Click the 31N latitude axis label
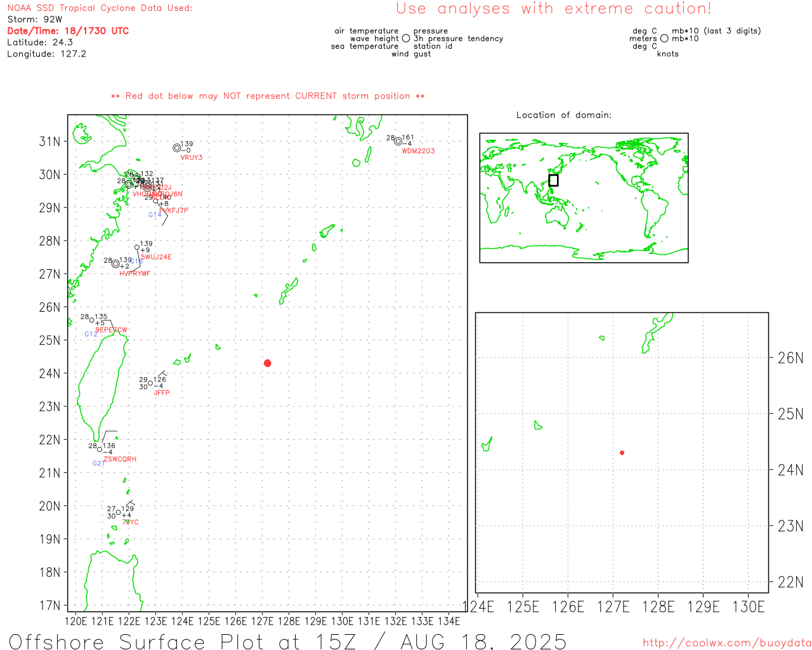This screenshot has height=650, width=812. (50, 142)
